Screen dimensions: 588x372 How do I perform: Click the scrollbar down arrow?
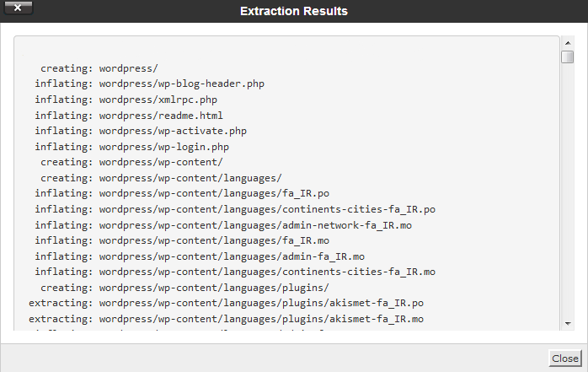pyautogui.click(x=568, y=324)
